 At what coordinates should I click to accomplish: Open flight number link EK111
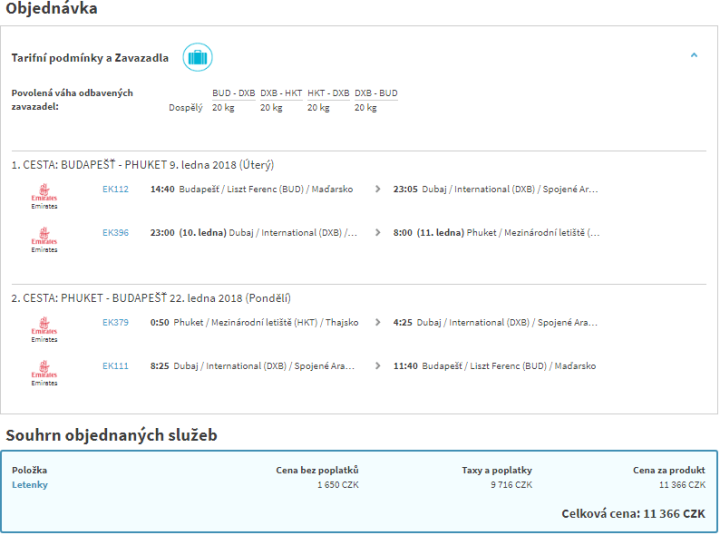115,366
